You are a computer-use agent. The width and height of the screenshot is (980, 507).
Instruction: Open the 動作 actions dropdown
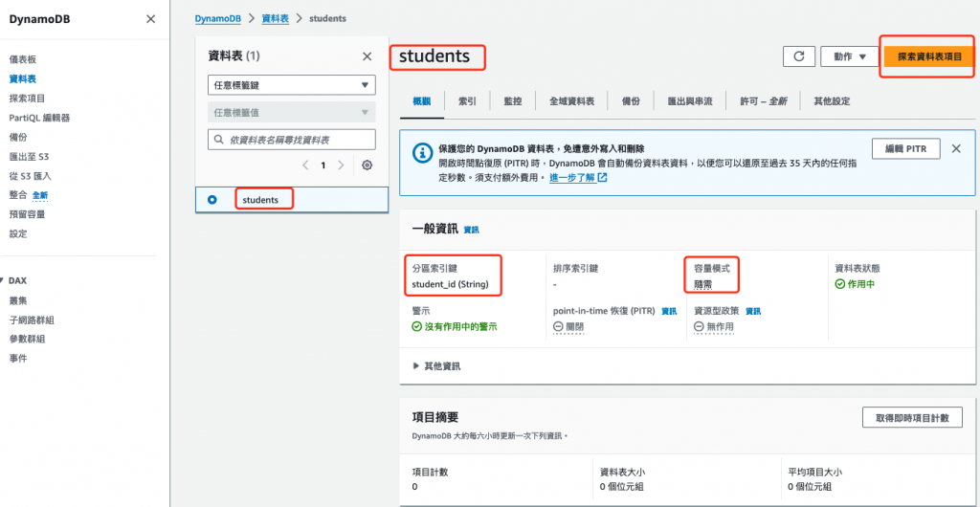tap(850, 56)
